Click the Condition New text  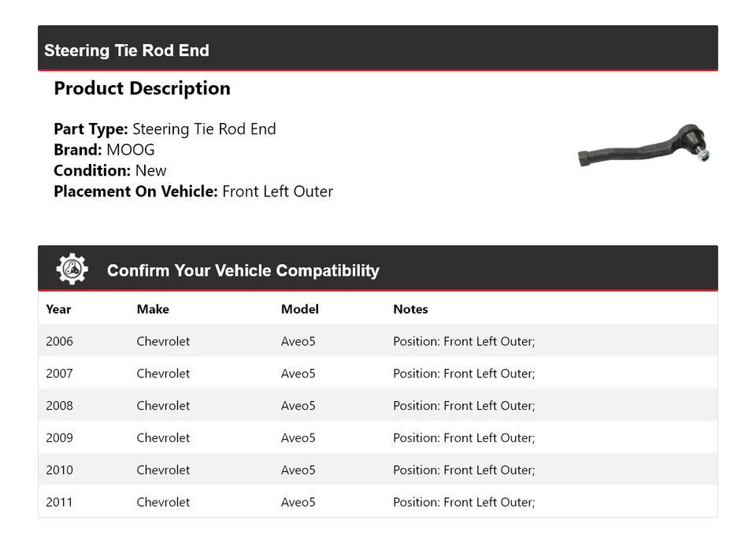pyautogui.click(x=150, y=170)
